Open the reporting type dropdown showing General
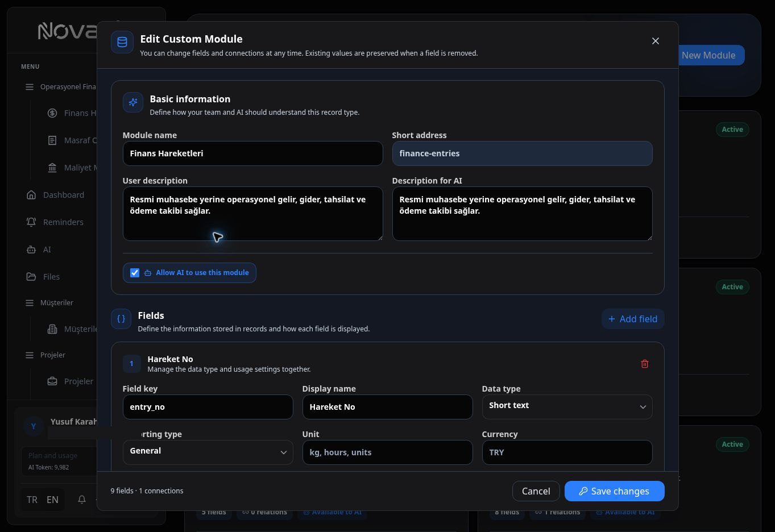The width and height of the screenshot is (775, 532). (208, 452)
